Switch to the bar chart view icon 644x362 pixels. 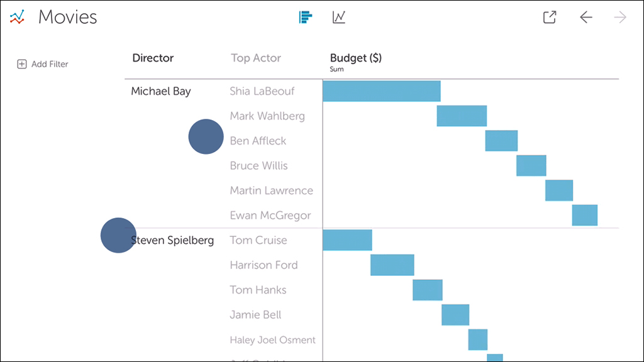click(x=306, y=17)
